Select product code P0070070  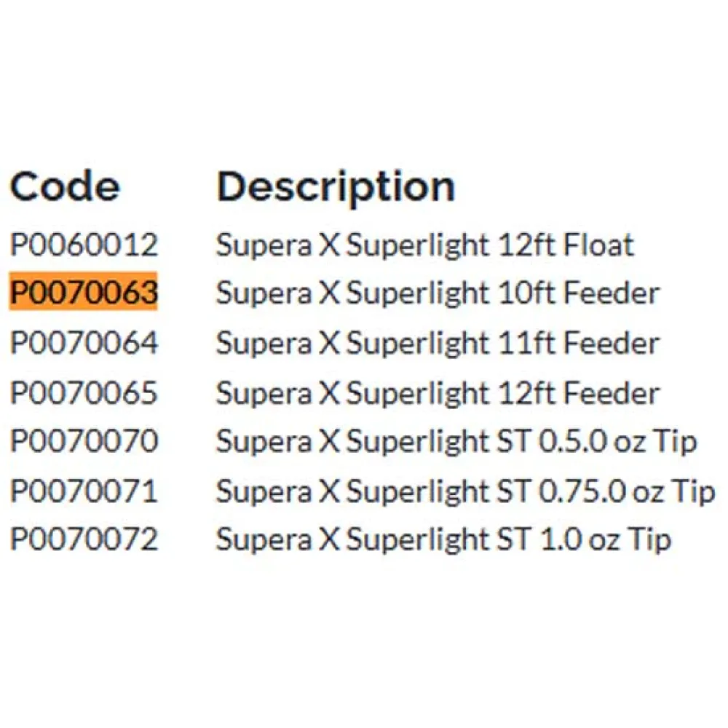point(84,441)
